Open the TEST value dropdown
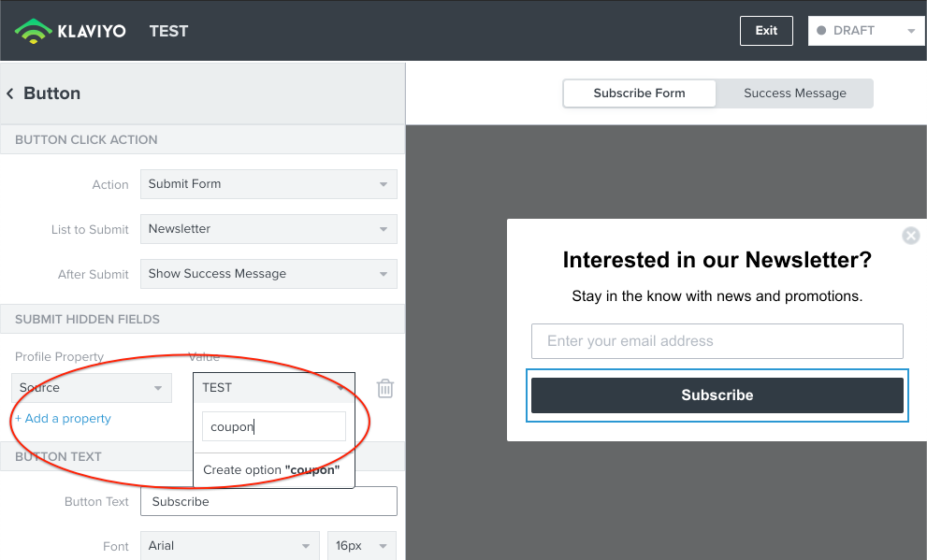This screenshot has height=560, width=927. (x=274, y=387)
